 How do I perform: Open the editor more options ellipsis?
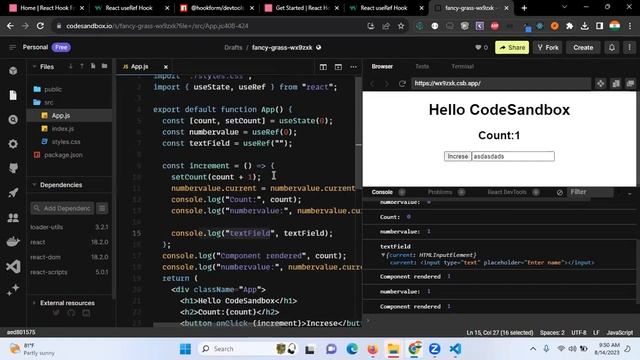coord(353,67)
